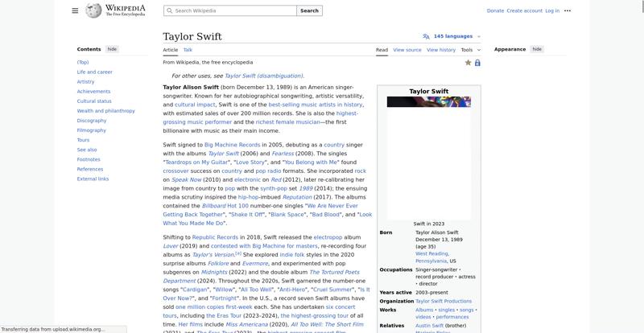Screen dimensions: 644x333
Task: Open best-selling music artists in history link
Action: [316, 105]
